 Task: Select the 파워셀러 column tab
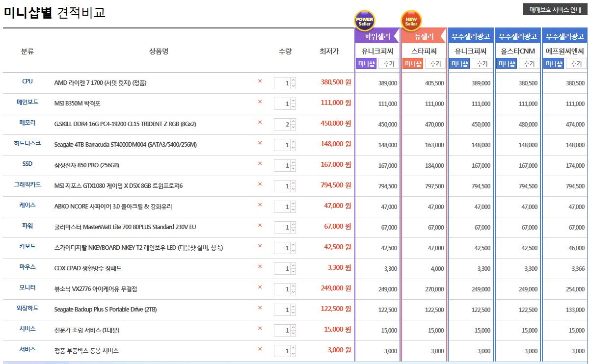pos(377,36)
